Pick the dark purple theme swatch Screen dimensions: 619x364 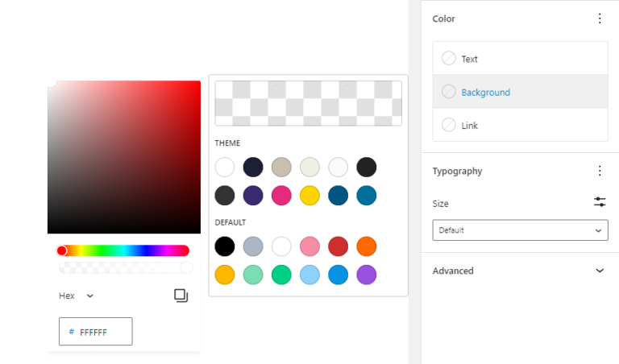tap(253, 196)
